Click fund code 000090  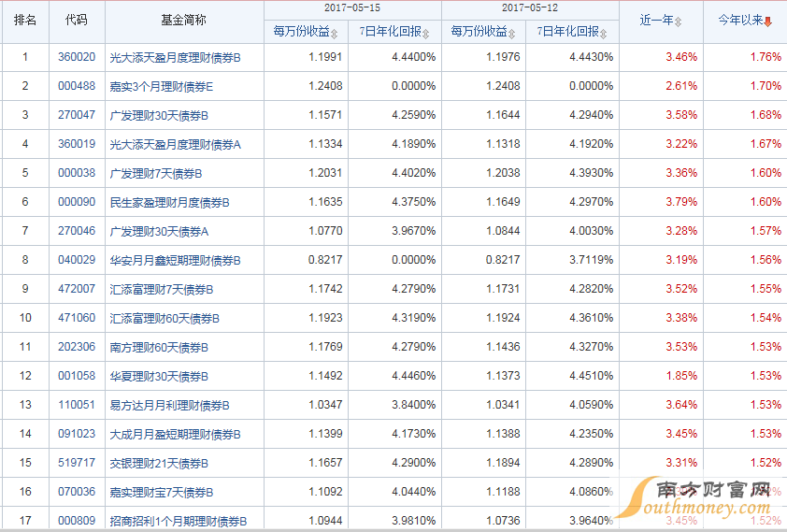tap(77, 202)
